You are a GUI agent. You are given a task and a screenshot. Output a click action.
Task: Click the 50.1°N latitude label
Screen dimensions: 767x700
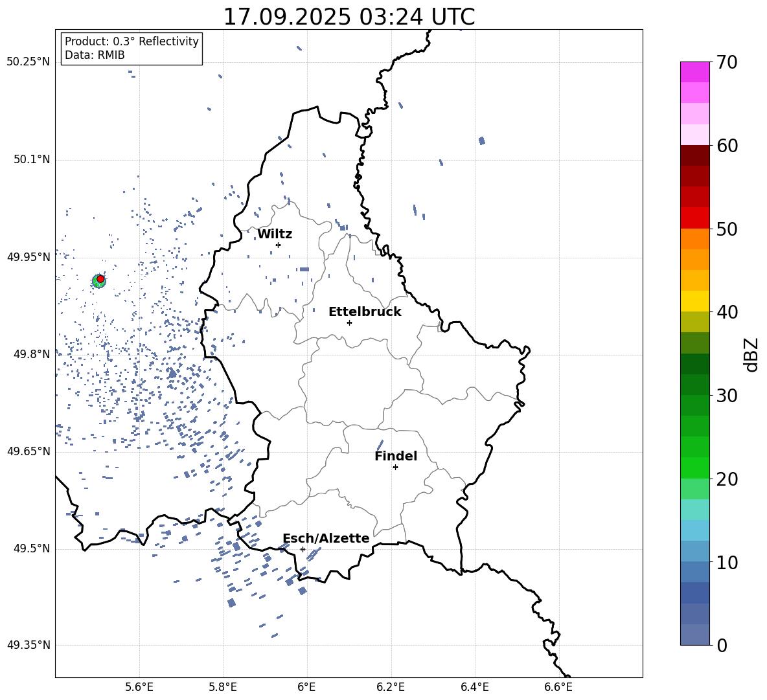pos(32,159)
